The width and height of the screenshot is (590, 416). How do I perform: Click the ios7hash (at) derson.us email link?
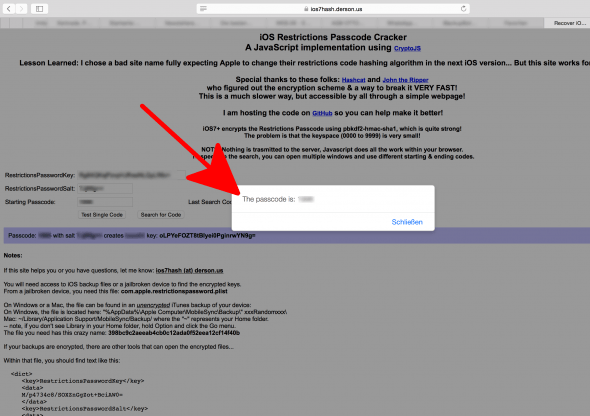189,270
